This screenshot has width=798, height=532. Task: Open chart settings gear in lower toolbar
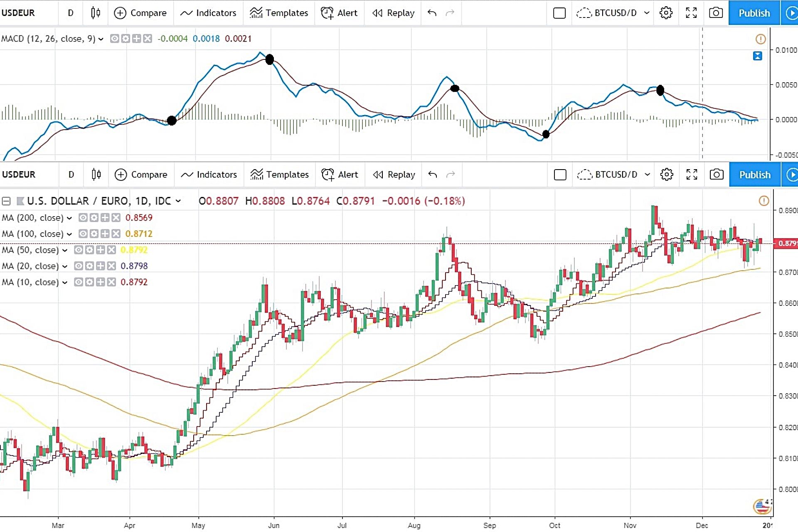667,175
